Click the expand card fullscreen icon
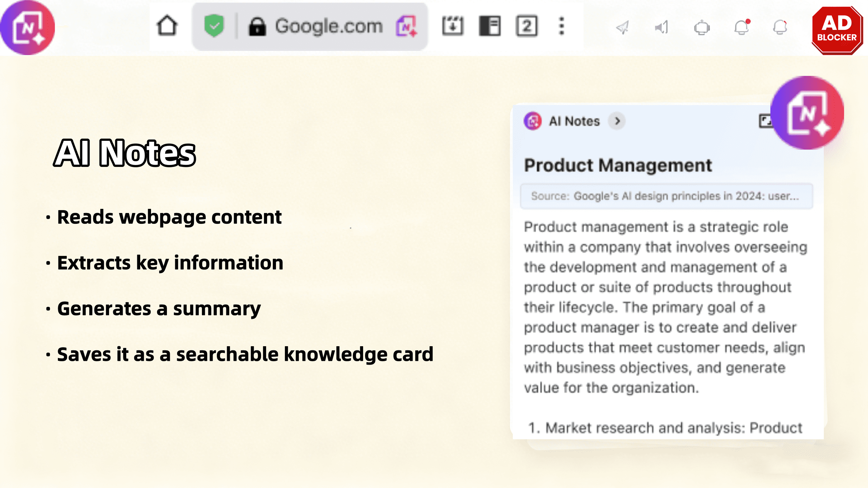This screenshot has width=868, height=488. tap(765, 121)
